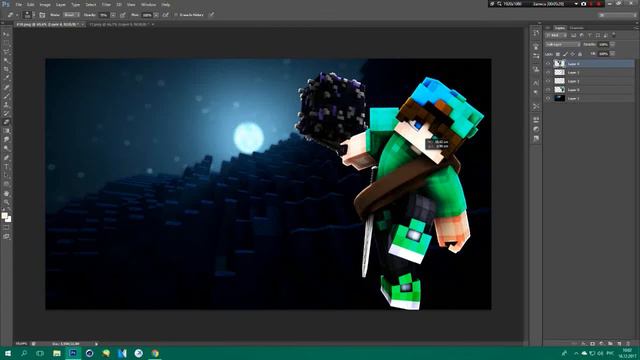640x360 pixels.
Task: Open the Filter menu
Action: coord(106,4)
